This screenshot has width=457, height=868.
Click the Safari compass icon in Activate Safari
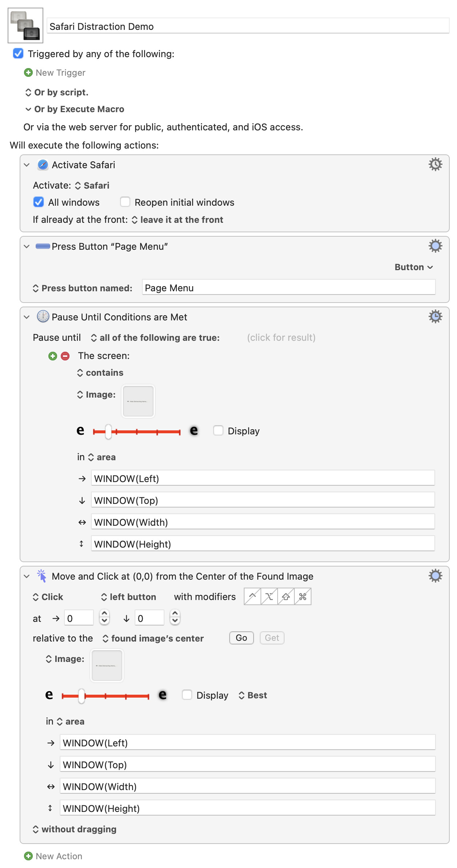tap(43, 165)
